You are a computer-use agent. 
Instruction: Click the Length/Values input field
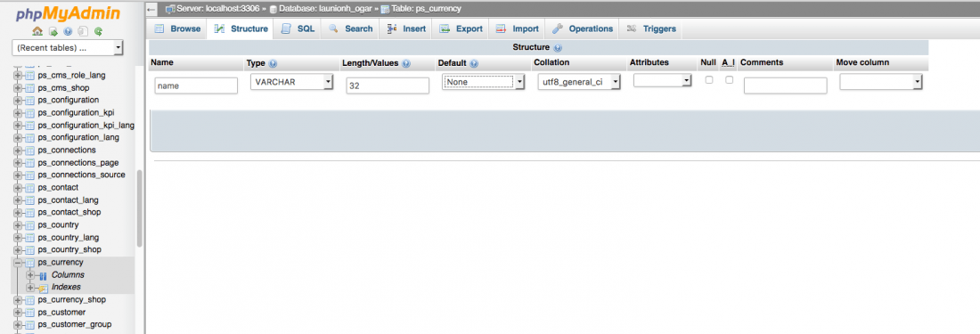[x=388, y=86]
